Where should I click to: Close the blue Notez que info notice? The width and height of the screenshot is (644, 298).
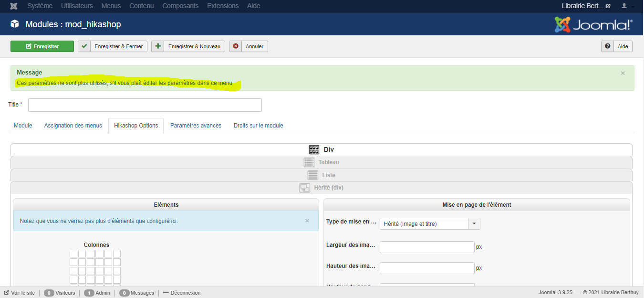coord(307,221)
